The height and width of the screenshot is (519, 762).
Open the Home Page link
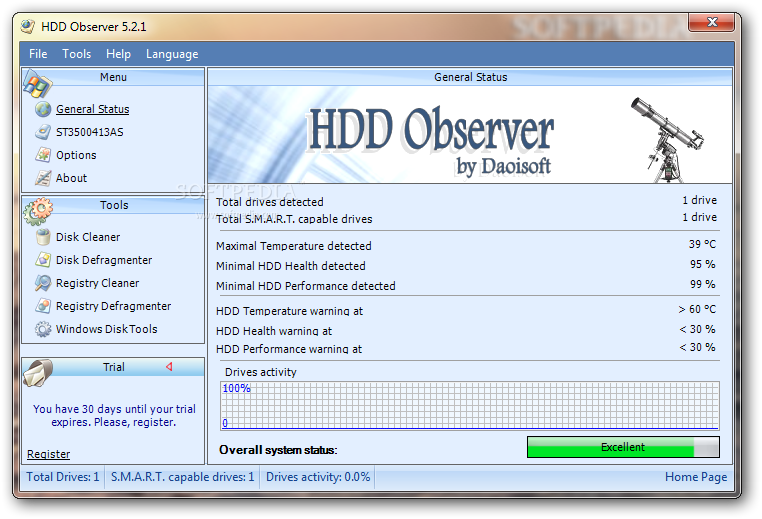[696, 477]
